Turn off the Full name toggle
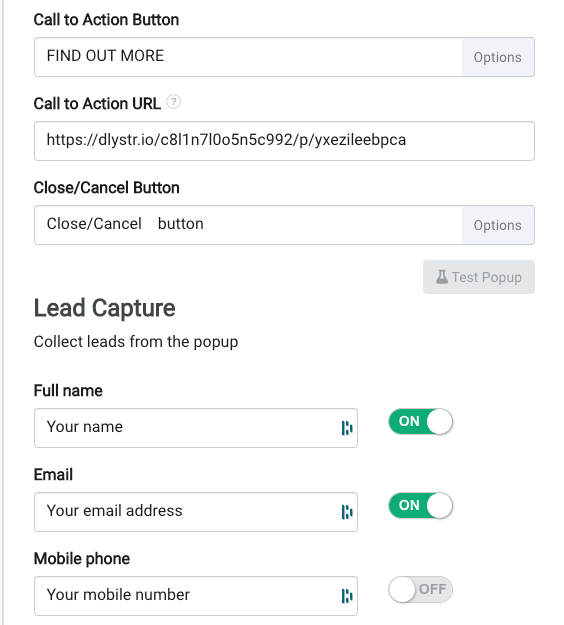This screenshot has height=625, width=564. pyautogui.click(x=421, y=422)
